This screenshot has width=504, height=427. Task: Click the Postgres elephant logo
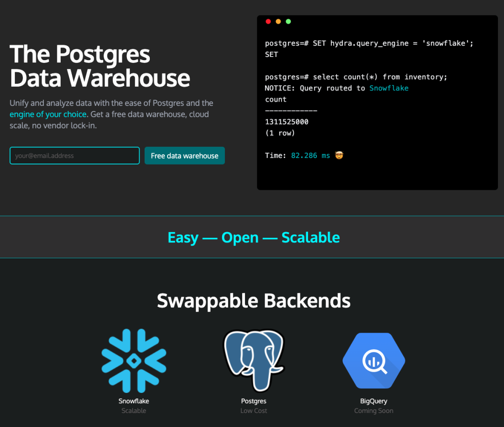point(254,360)
